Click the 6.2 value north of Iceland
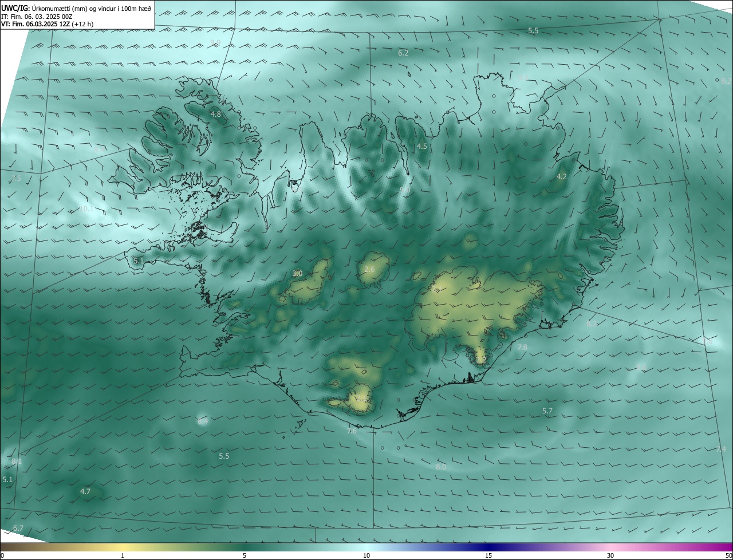 (403, 53)
